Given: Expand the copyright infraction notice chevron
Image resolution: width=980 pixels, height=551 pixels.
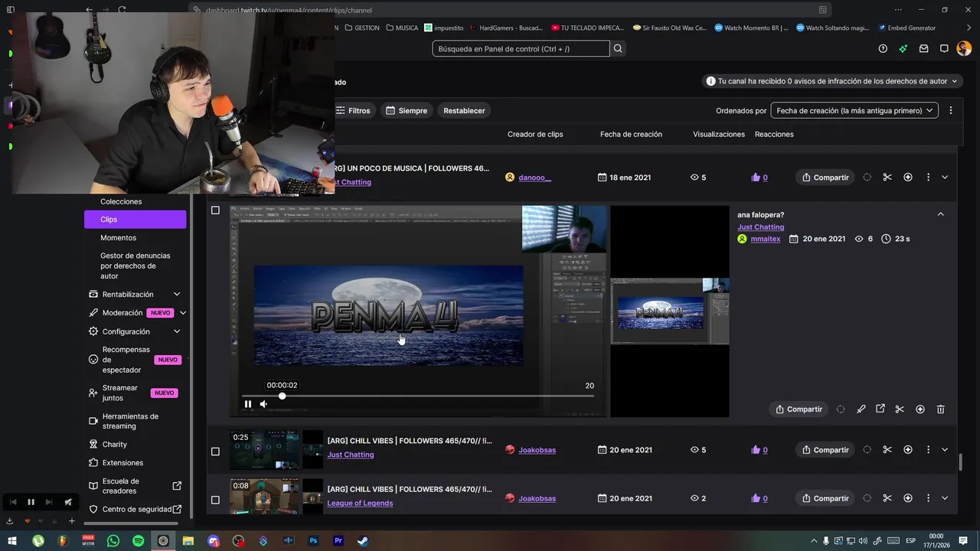Looking at the screenshot, I should (955, 81).
